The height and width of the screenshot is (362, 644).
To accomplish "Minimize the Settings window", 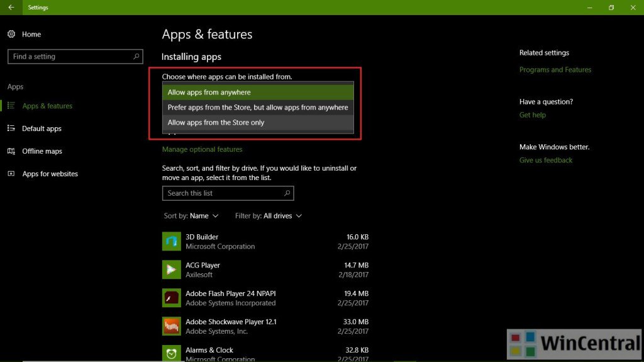I will (590, 8).
